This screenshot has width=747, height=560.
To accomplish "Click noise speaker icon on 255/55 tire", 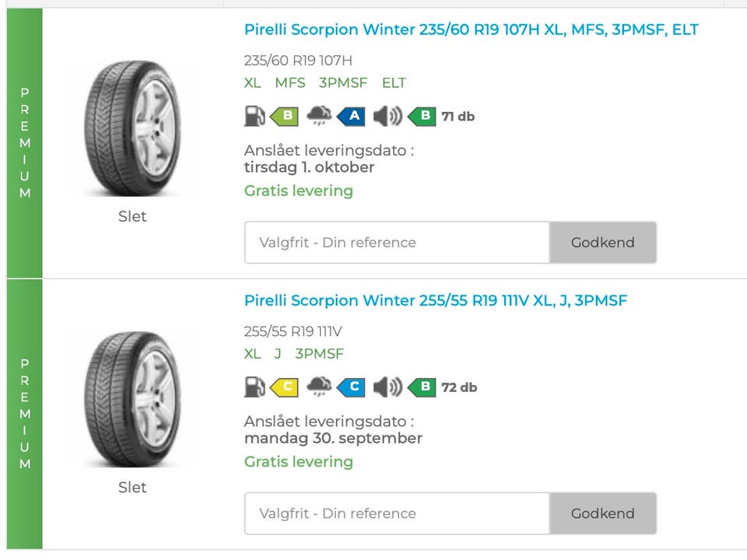I will click(387, 387).
